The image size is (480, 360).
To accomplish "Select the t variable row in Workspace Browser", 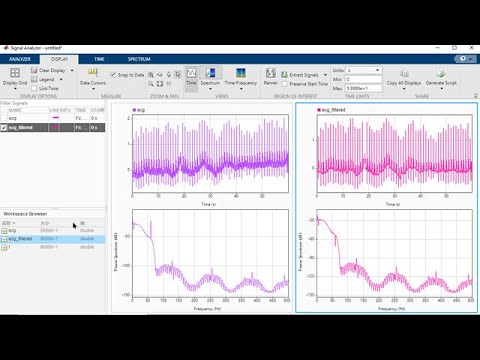I will (x=53, y=247).
